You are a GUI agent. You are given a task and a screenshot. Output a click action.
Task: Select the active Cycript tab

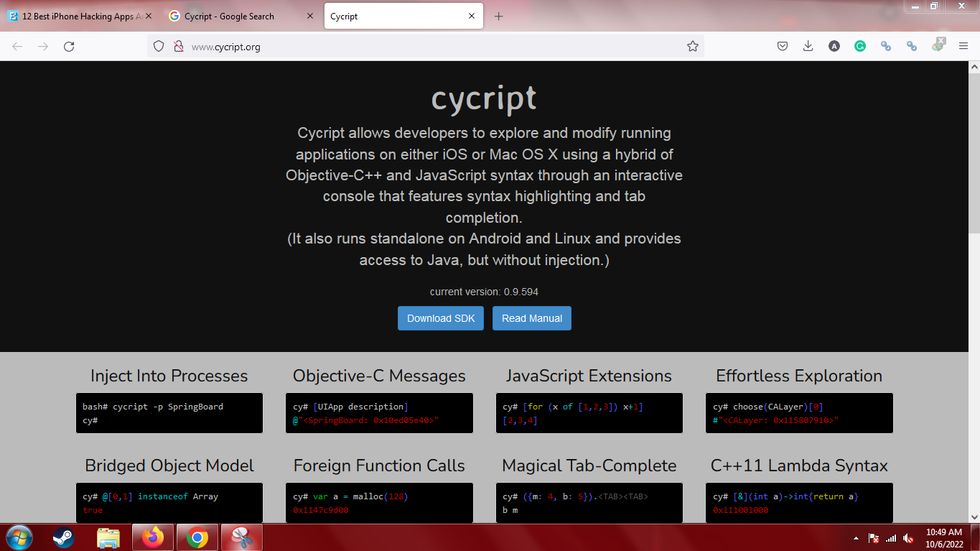[x=402, y=16]
